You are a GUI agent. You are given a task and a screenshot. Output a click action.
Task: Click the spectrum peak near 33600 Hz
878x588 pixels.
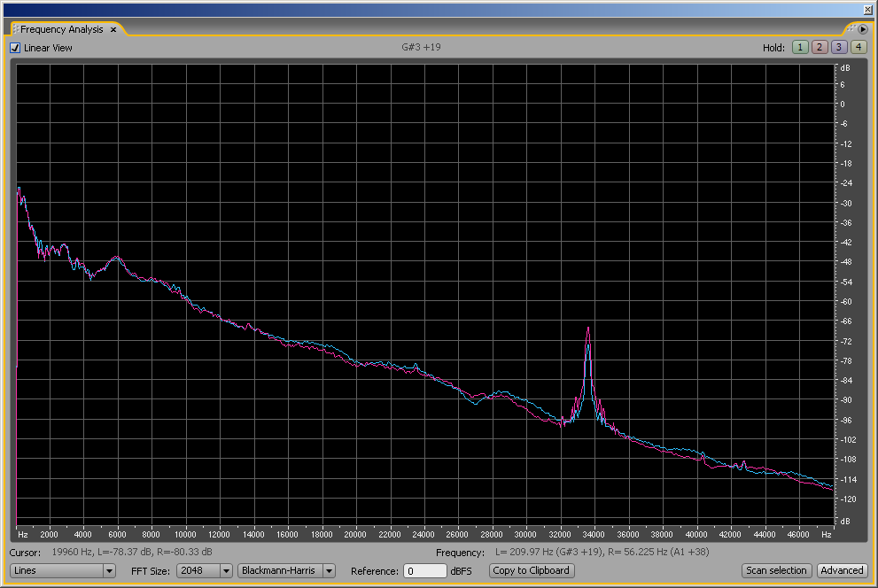pyautogui.click(x=587, y=329)
